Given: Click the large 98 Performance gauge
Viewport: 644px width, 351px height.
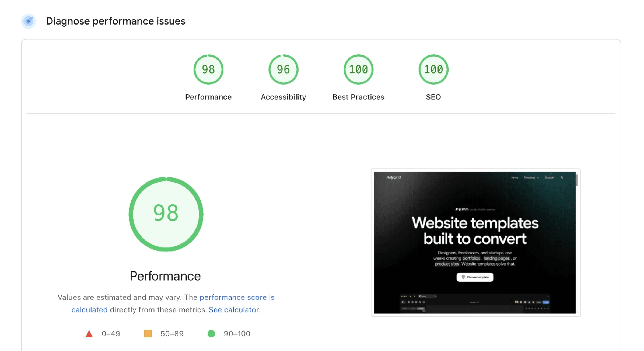Looking at the screenshot, I should coord(166,214).
